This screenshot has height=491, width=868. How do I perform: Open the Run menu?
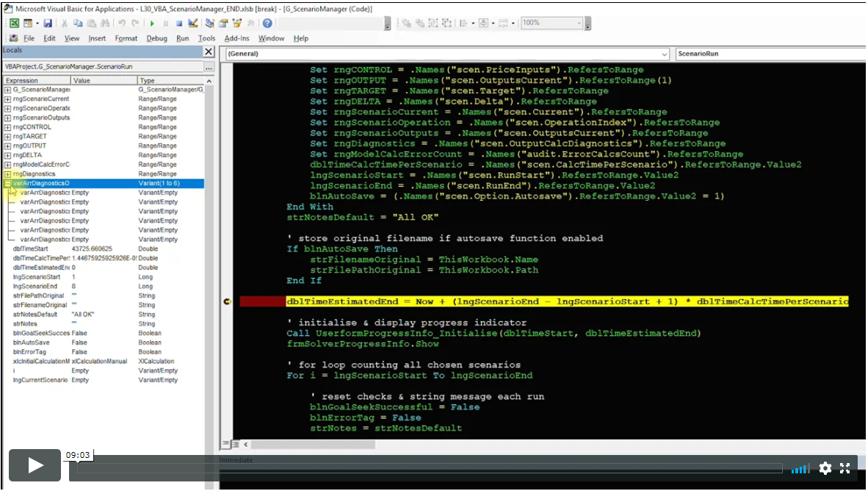coord(183,38)
